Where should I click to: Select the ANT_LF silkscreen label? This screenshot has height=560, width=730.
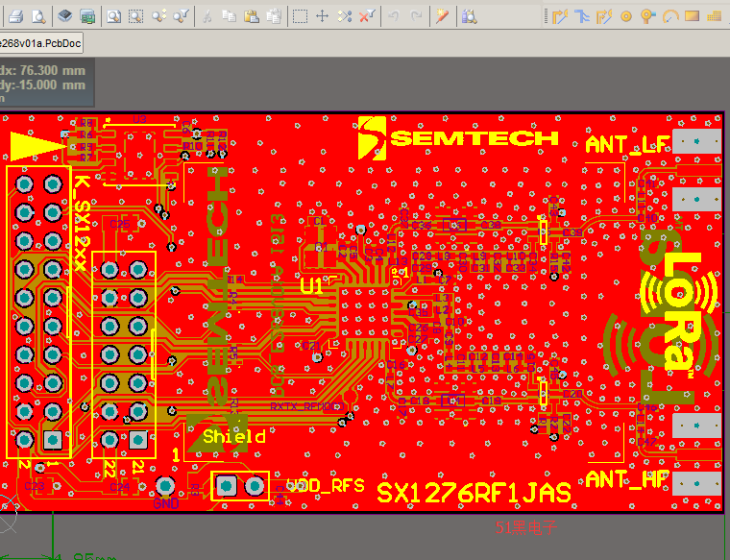[x=626, y=145]
